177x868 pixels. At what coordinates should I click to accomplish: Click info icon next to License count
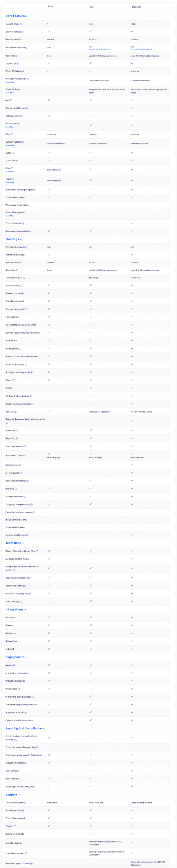21,24
